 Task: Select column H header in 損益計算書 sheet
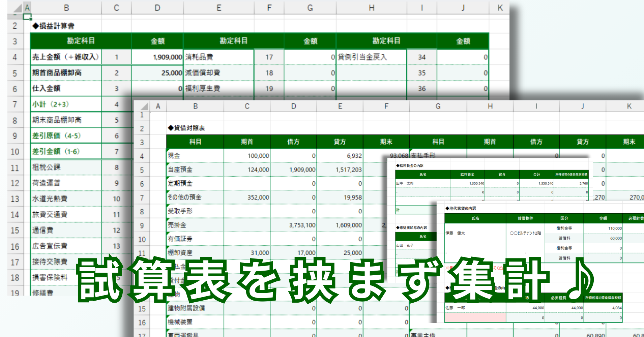371,8
